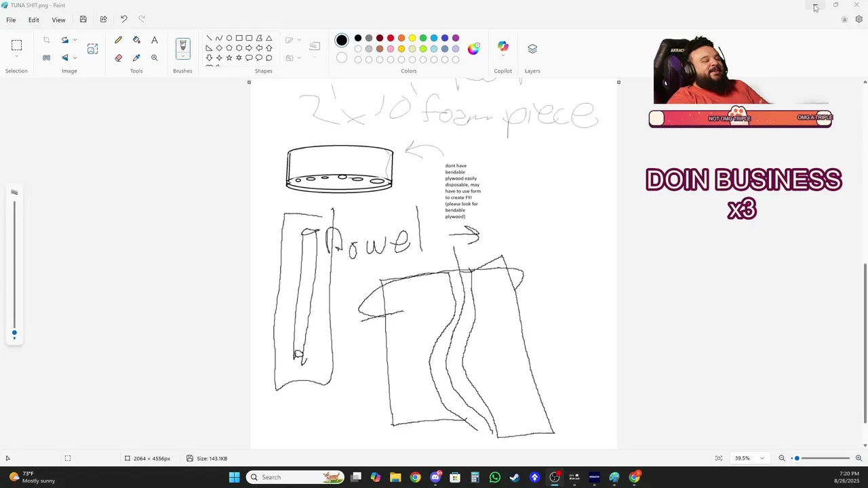This screenshot has height=488, width=868.
Task: Open the Resize and skew tool
Action: 93,49
